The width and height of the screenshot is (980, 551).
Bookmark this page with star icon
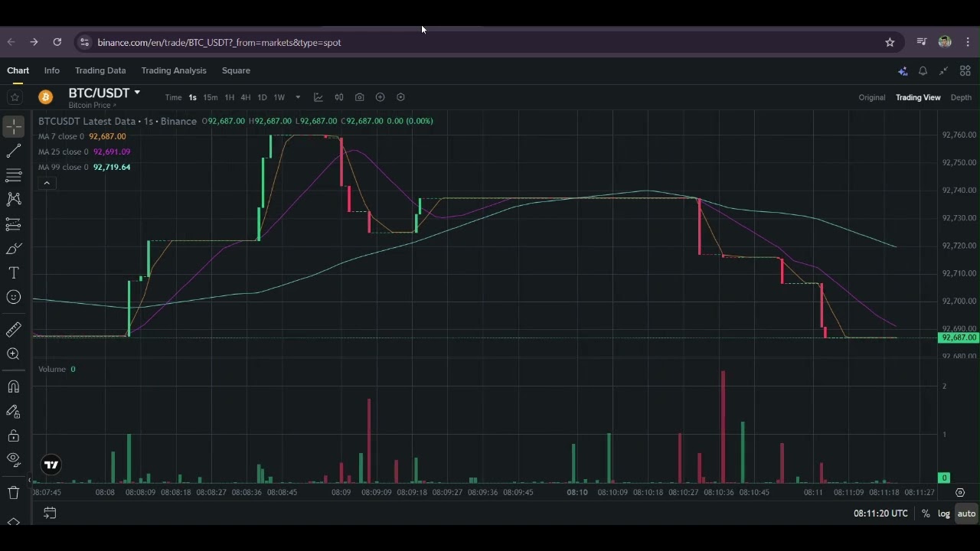pyautogui.click(x=890, y=42)
